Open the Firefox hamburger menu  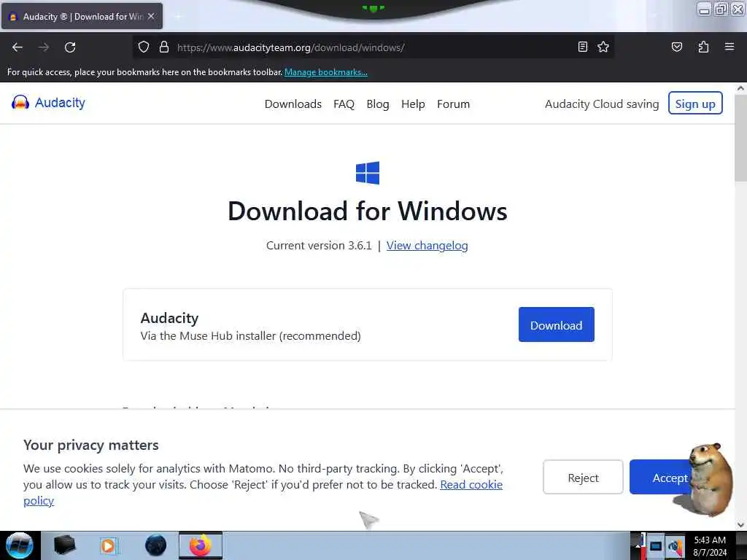pyautogui.click(x=729, y=47)
